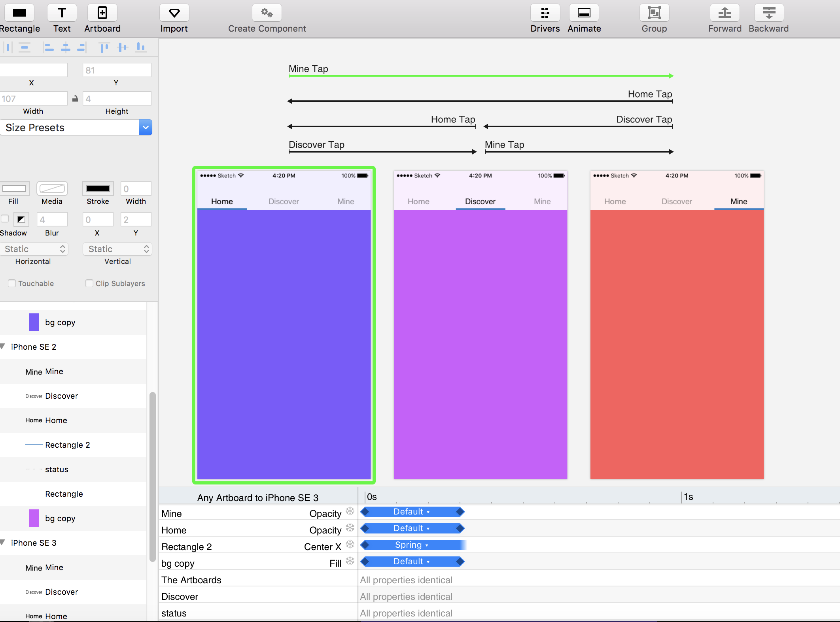The height and width of the screenshot is (622, 840).
Task: Select Home tab in the blue artboard
Action: (x=222, y=202)
